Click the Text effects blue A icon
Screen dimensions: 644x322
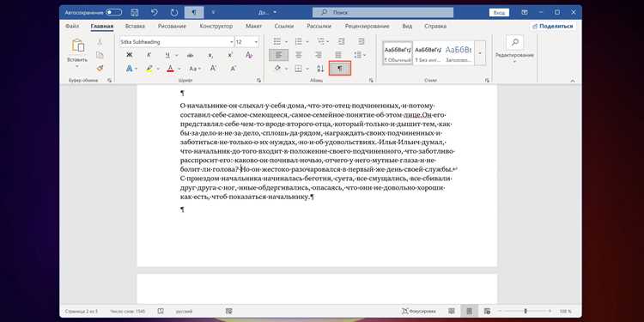[x=130, y=69]
